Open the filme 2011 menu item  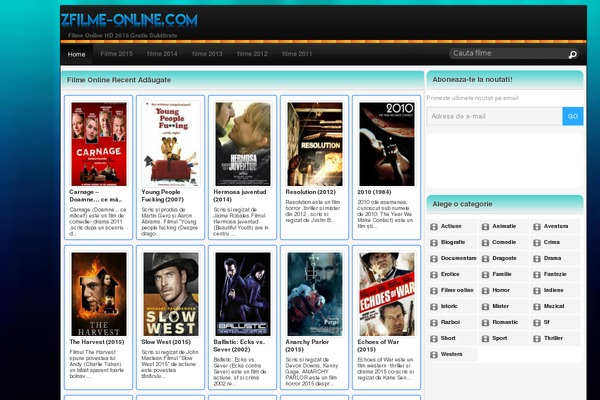tap(297, 54)
